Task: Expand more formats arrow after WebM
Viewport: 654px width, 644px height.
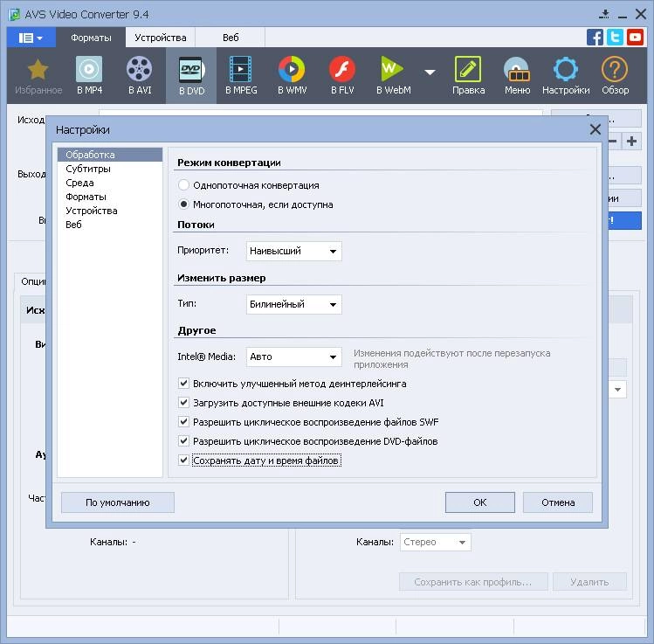Action: coord(430,73)
